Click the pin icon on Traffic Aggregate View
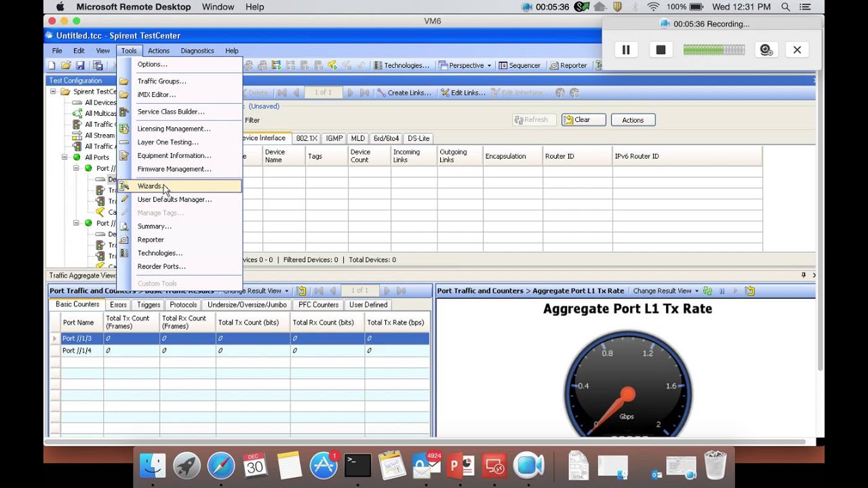This screenshot has height=488, width=868. click(x=804, y=275)
